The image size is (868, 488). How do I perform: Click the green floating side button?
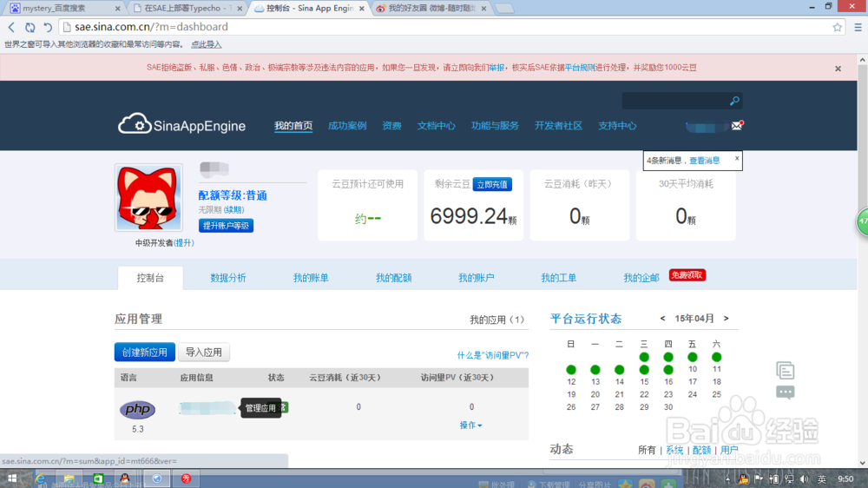coord(863,221)
